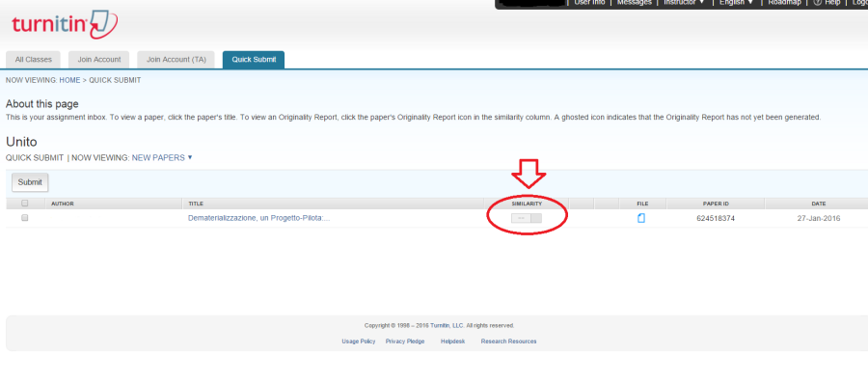The height and width of the screenshot is (382, 868).
Task: Open the Join Account (TA) tab
Action: pyautogui.click(x=176, y=60)
